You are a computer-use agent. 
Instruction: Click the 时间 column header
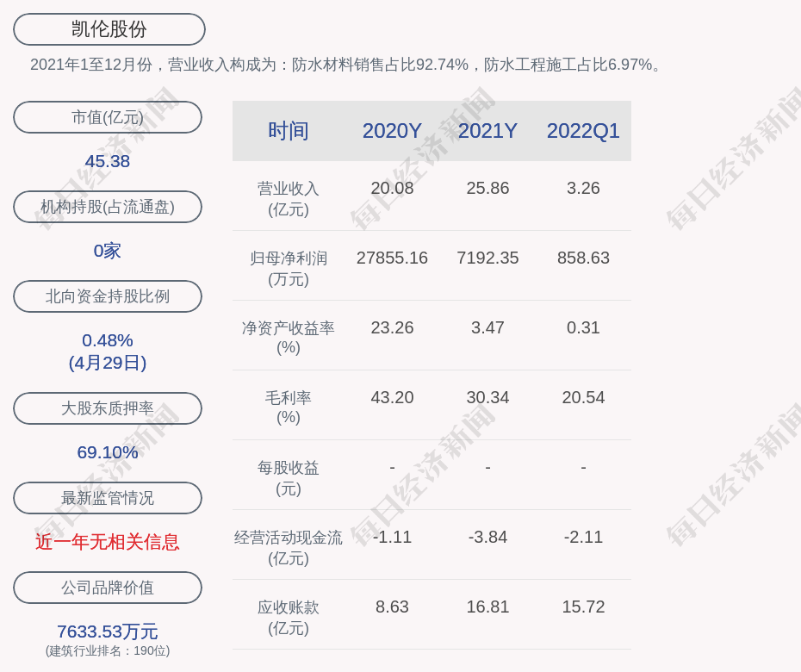pos(289,131)
